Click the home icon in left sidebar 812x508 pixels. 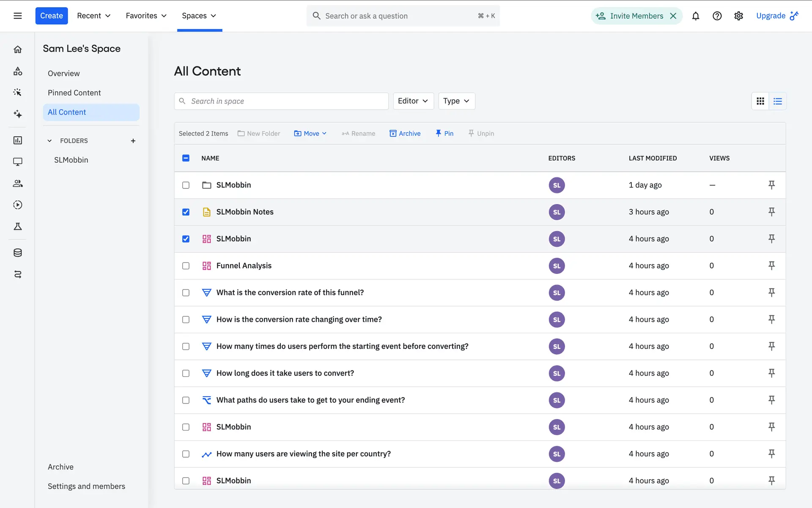coord(17,50)
